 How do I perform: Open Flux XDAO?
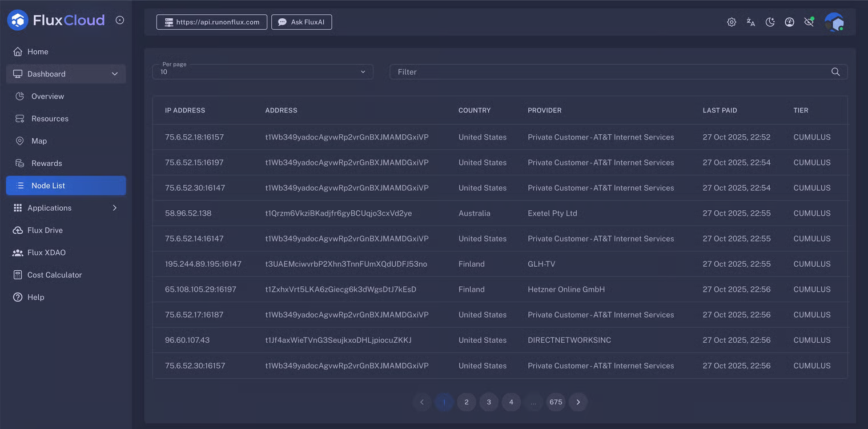tap(66, 252)
